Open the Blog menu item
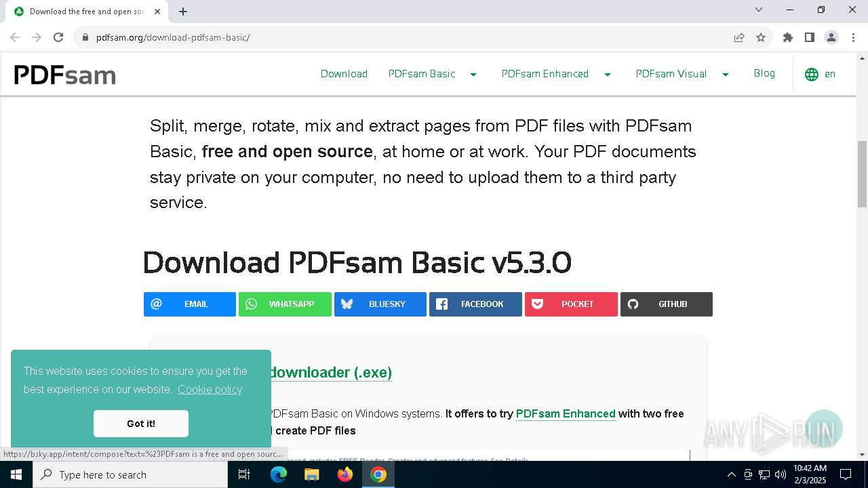The width and height of the screenshot is (868, 488). (764, 73)
